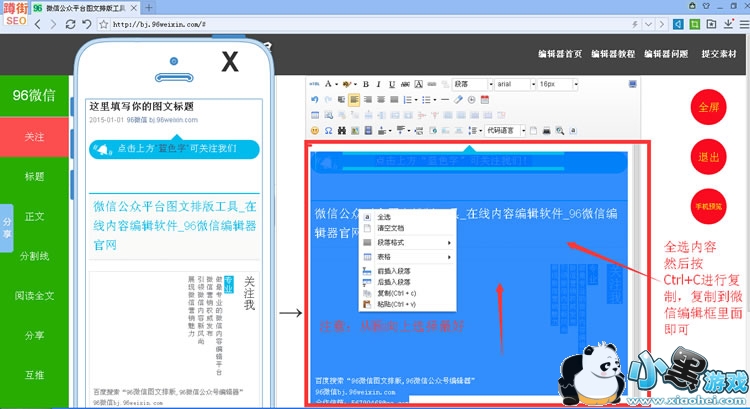Insert the date with calendar icon
This screenshot has width=750, height=409.
[x=485, y=99]
